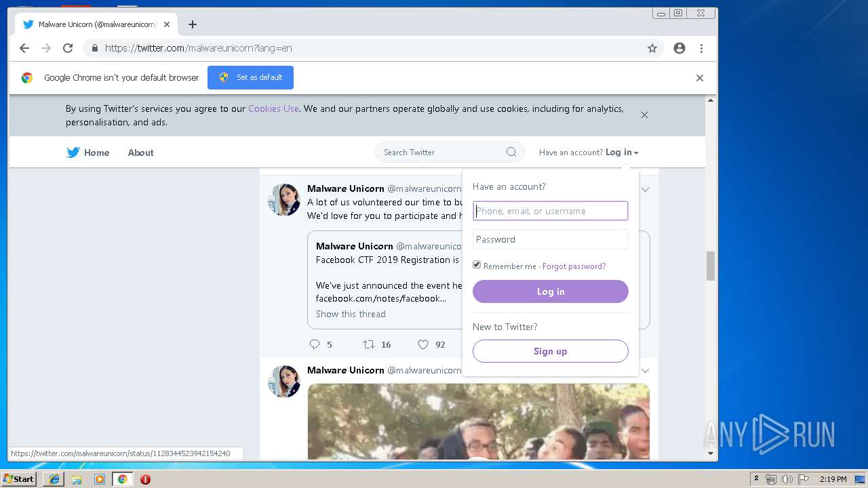This screenshot has width=868, height=488.
Task: Click Set as default button
Action: [250, 77]
